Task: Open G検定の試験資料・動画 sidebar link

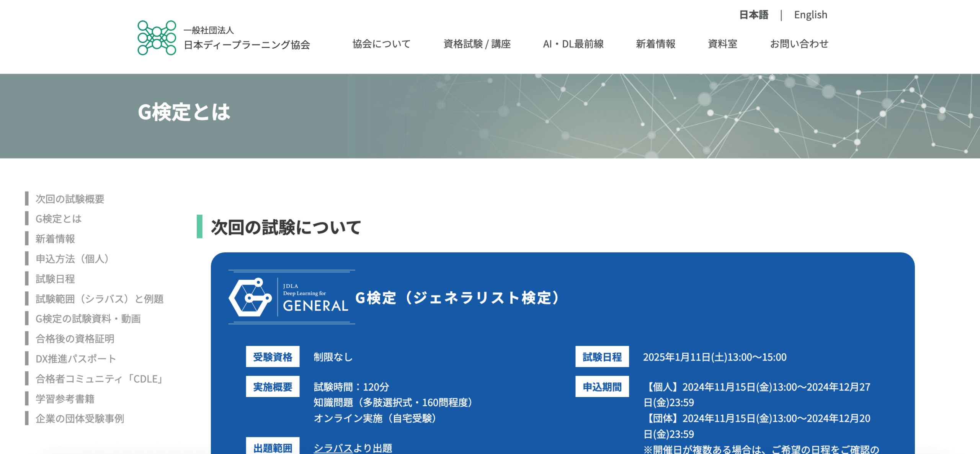Action: click(88, 318)
